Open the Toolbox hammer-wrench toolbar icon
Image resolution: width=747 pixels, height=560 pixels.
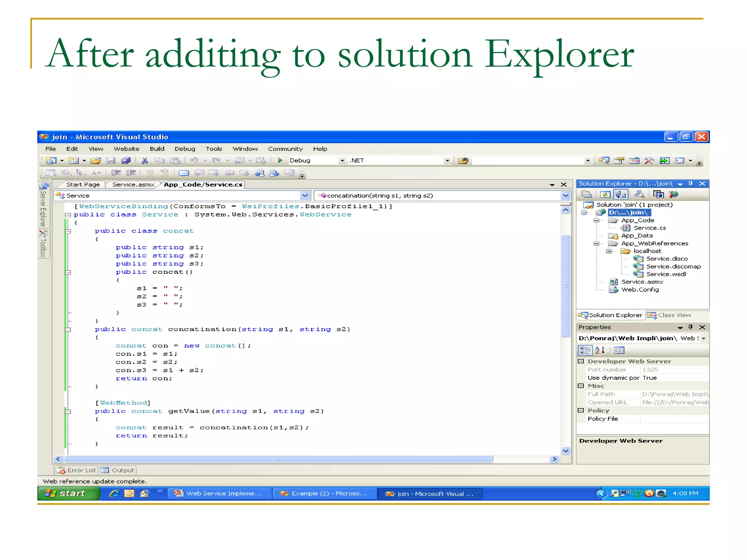tap(649, 161)
